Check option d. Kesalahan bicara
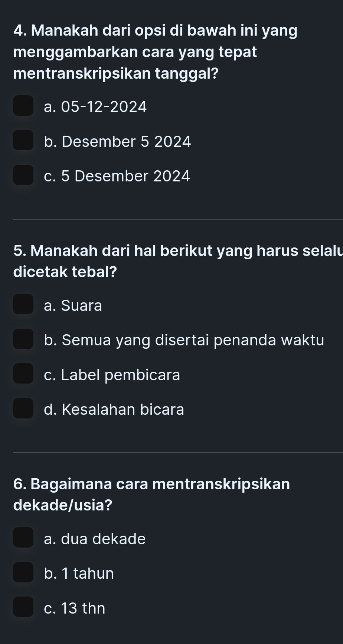 23,409
